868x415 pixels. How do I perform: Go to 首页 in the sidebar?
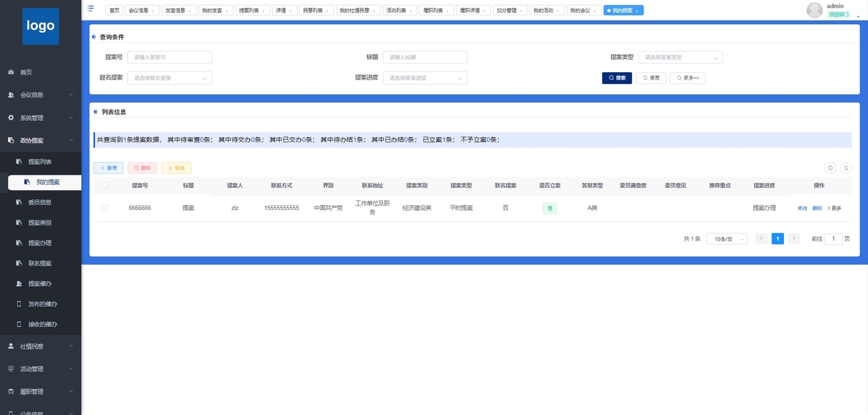click(26, 72)
